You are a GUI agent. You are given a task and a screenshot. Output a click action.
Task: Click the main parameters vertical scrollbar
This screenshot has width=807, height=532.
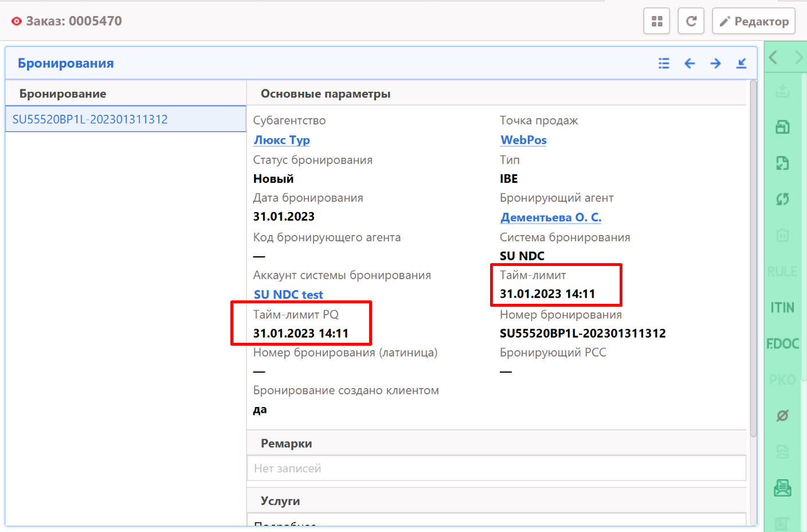point(753,258)
